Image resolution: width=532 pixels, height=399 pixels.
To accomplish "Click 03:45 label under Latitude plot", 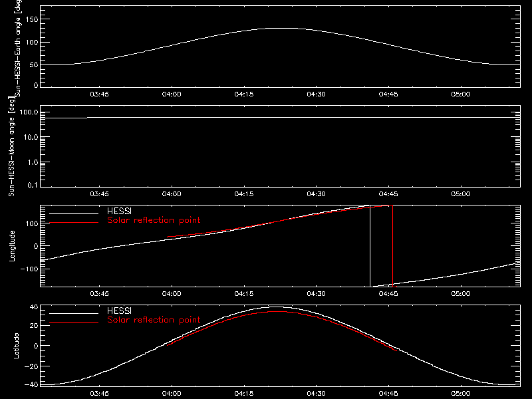I will tap(99, 393).
